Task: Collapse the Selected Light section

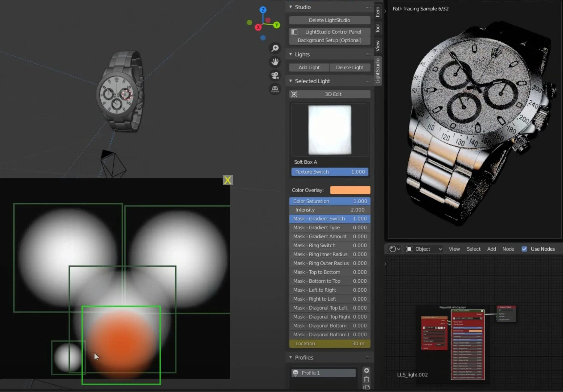Action: coord(291,81)
